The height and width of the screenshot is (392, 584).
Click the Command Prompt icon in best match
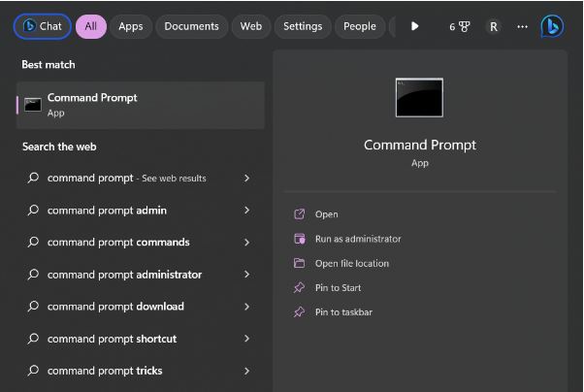pyautogui.click(x=33, y=105)
